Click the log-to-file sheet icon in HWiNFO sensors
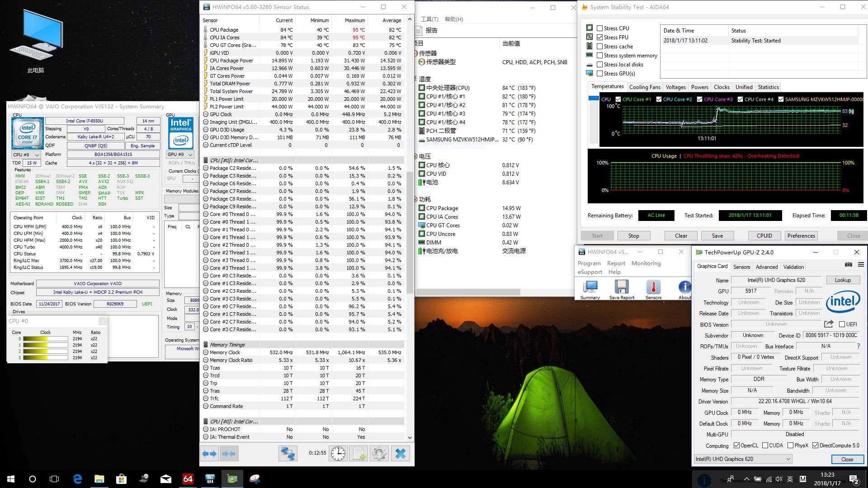The image size is (868, 488). tap(359, 454)
